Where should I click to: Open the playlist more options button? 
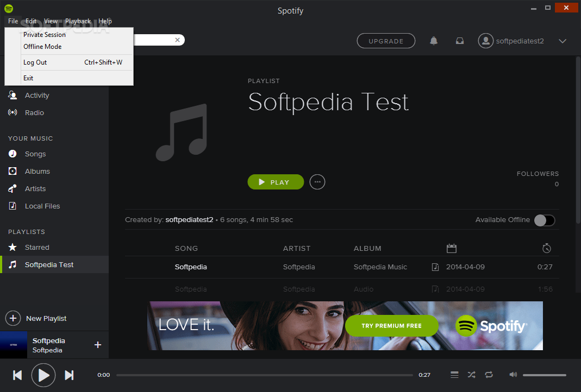pos(317,182)
